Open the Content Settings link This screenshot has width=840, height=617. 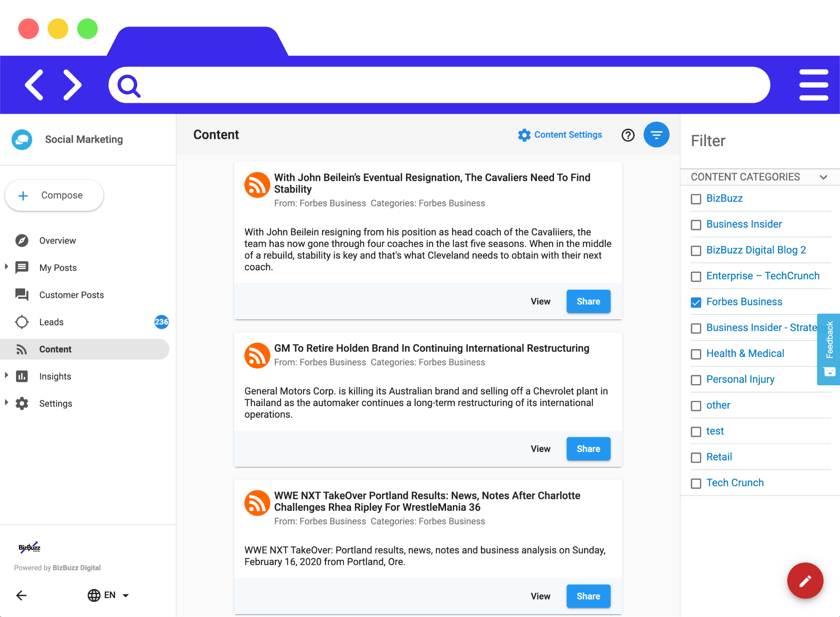560,135
